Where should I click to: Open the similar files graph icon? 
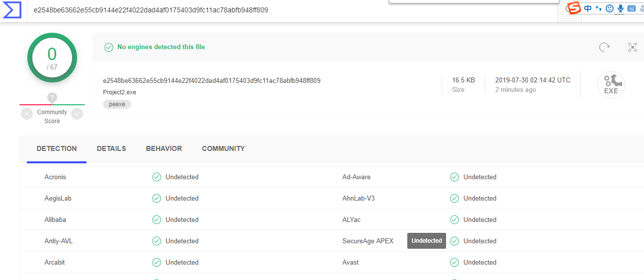[x=633, y=47]
